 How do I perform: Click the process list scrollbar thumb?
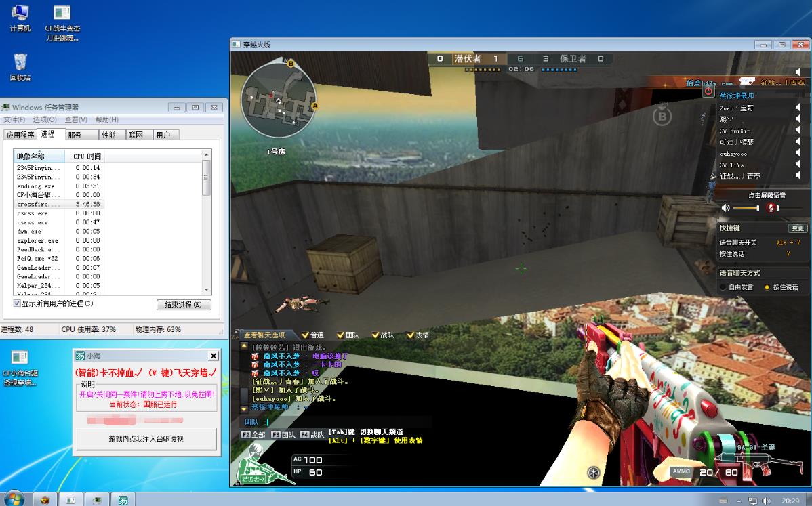click(207, 177)
